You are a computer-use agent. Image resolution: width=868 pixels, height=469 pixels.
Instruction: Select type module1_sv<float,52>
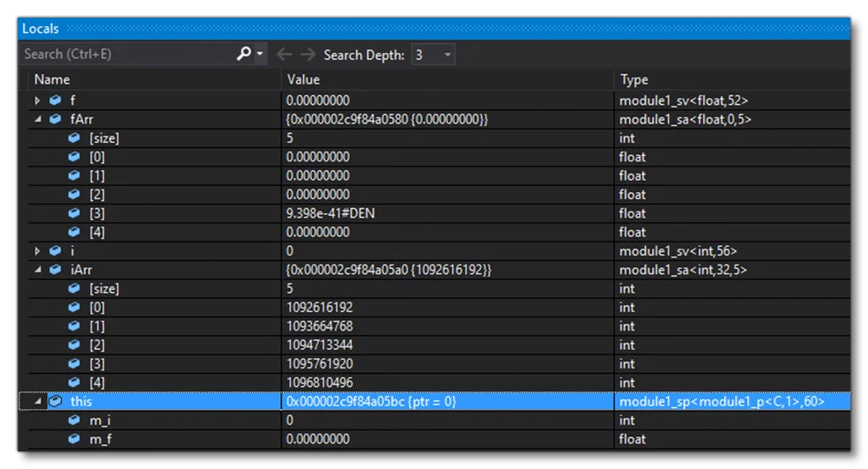[684, 100]
